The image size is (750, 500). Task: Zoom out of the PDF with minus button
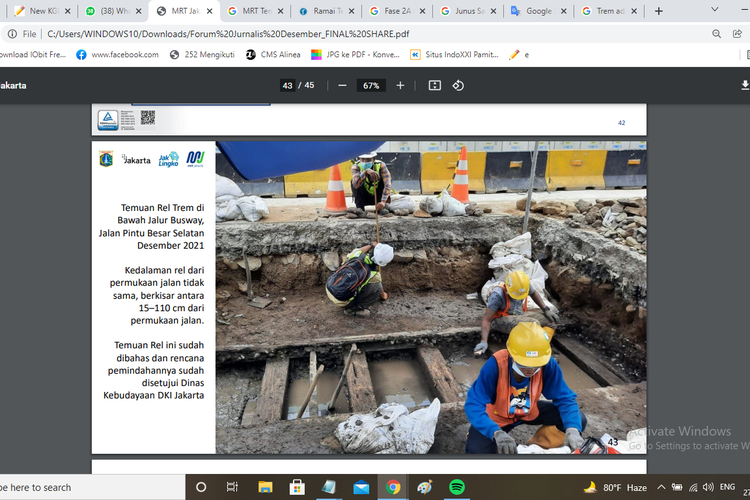[342, 85]
